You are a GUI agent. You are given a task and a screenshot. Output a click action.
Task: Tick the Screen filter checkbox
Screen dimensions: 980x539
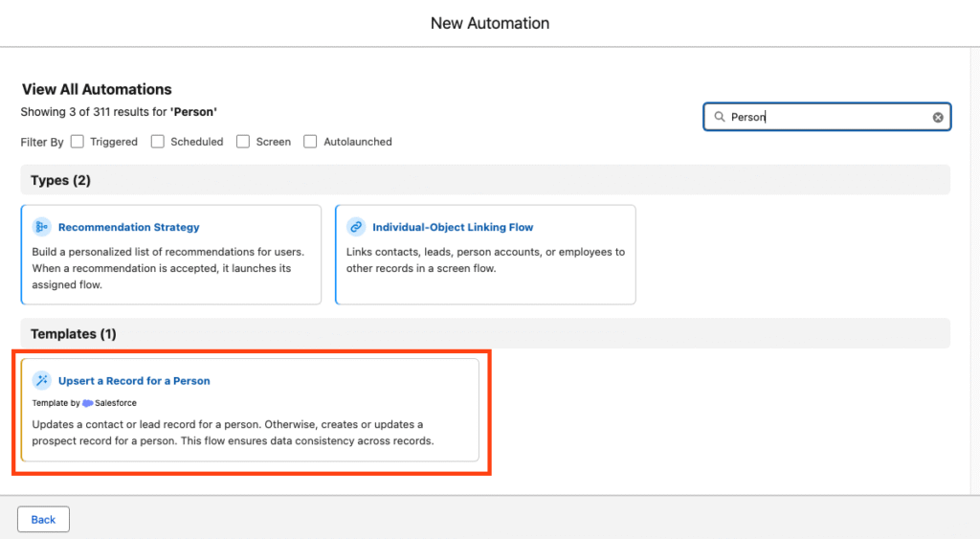tap(243, 142)
